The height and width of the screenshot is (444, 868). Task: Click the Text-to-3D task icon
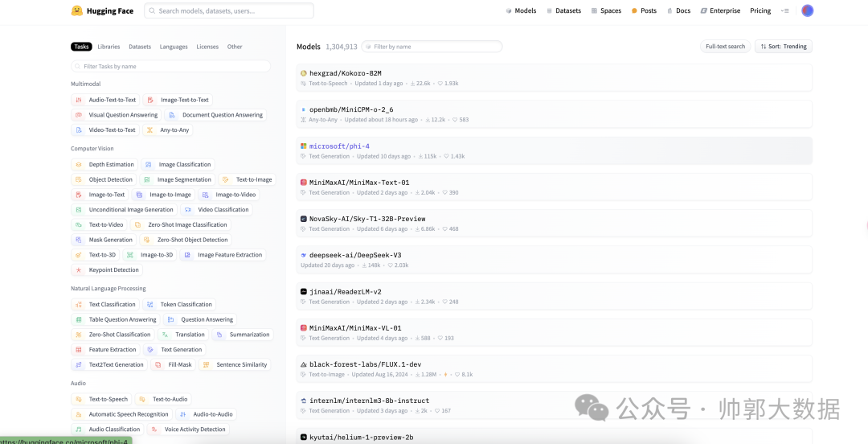coord(79,254)
